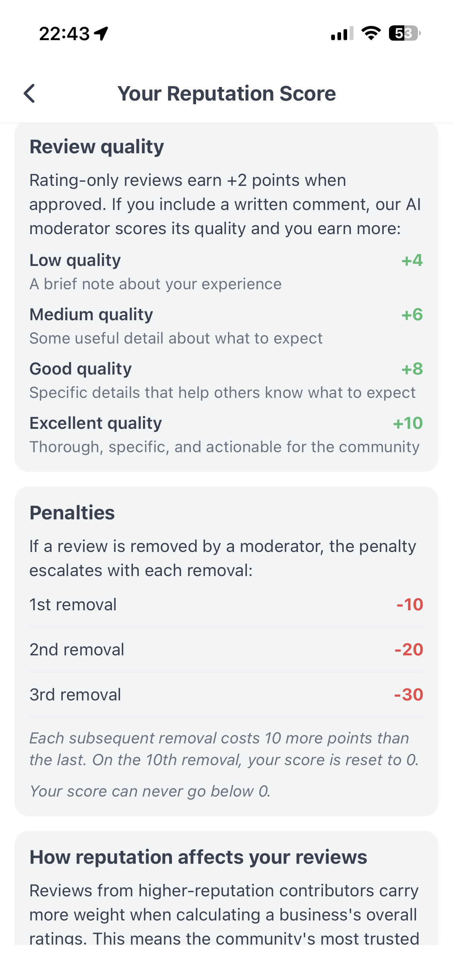Screen dimensions: 453x980
Task: Select the red -30 penalty value
Action: pyautogui.click(x=408, y=694)
